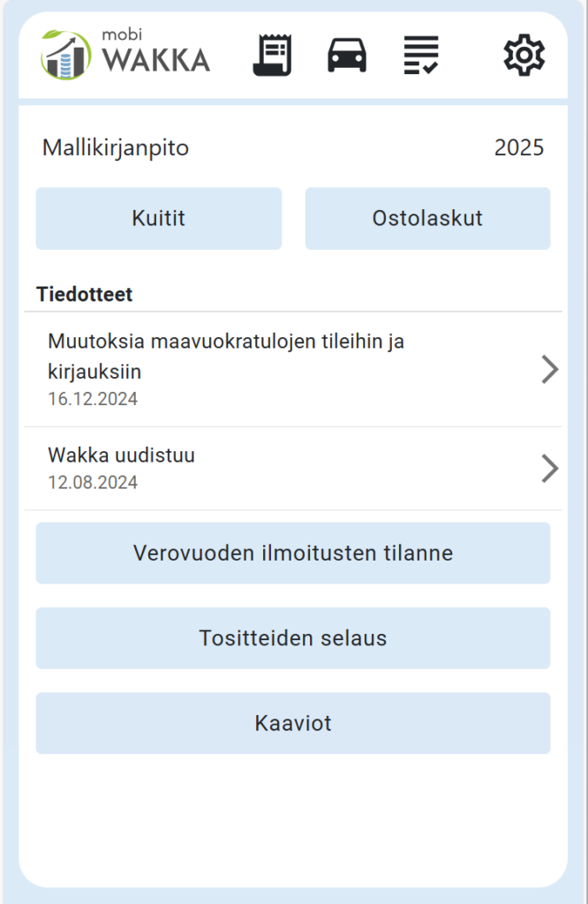Click the mobi WAKKA bar-chart logo
The width and height of the screenshot is (588, 904).
tap(65, 55)
